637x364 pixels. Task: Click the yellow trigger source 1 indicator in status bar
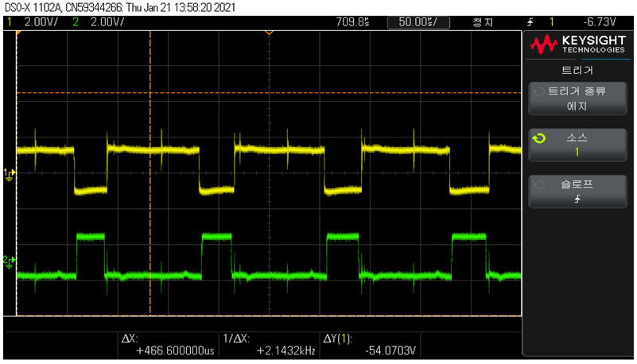(552, 22)
